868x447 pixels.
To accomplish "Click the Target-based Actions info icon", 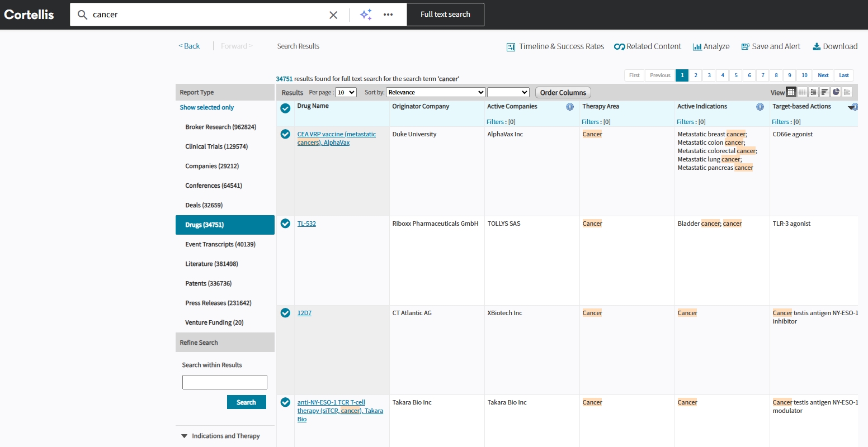I will (856, 107).
